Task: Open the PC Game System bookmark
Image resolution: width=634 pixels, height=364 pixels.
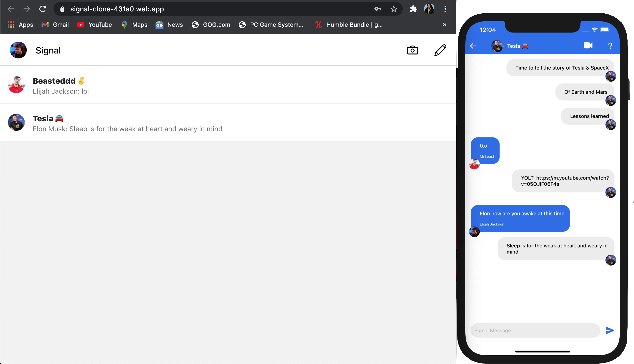Action: pos(271,25)
